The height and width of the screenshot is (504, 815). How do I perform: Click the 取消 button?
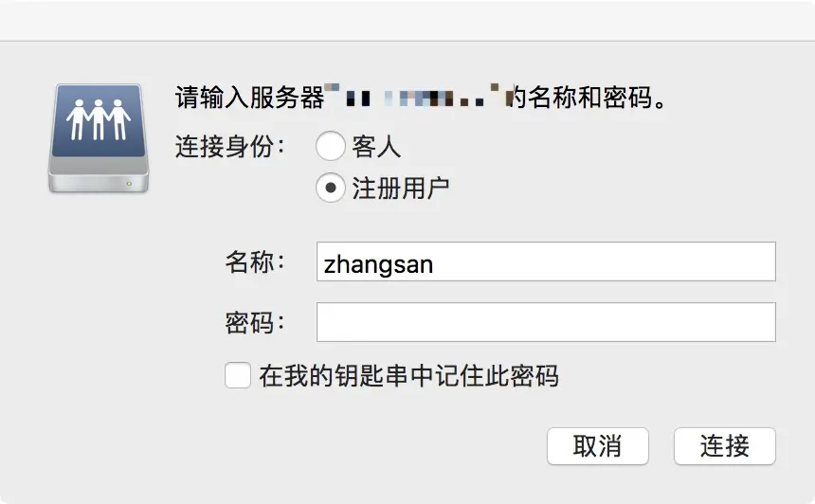point(598,446)
